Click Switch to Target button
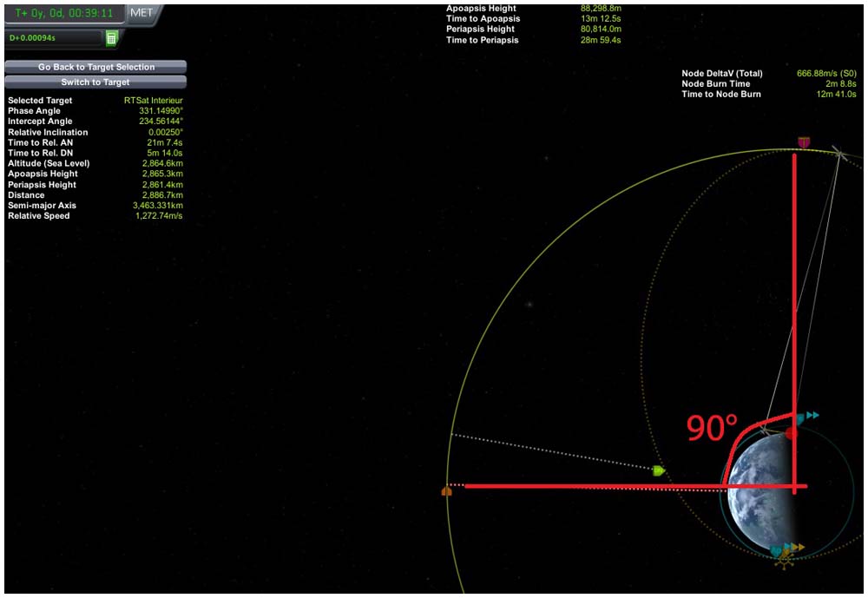This screenshot has height=598, width=868. pos(95,82)
